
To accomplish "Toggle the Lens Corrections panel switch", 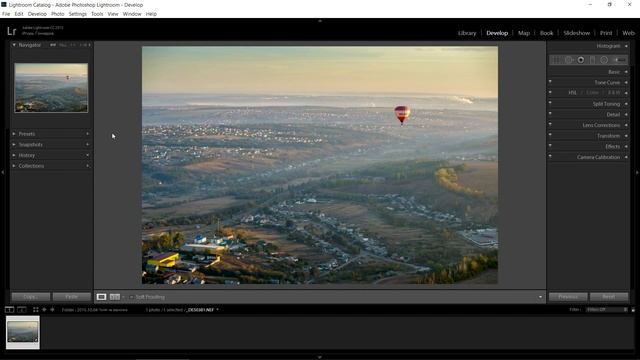I will click(550, 124).
